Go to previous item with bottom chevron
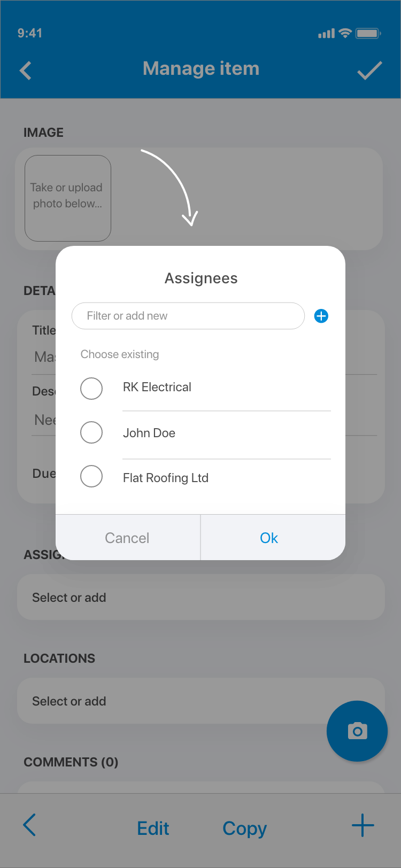Image resolution: width=401 pixels, height=868 pixels. tap(30, 825)
